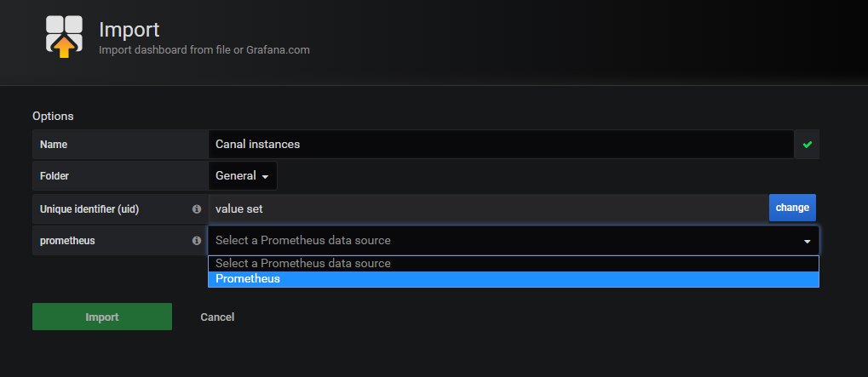
Task: Click the prometheus field label text
Action: [x=67, y=241]
